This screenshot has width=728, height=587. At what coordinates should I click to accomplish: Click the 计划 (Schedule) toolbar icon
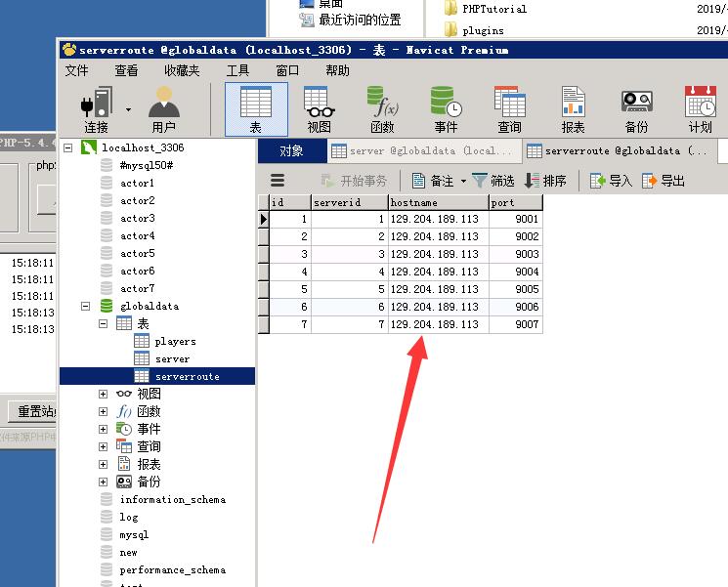tap(700, 108)
